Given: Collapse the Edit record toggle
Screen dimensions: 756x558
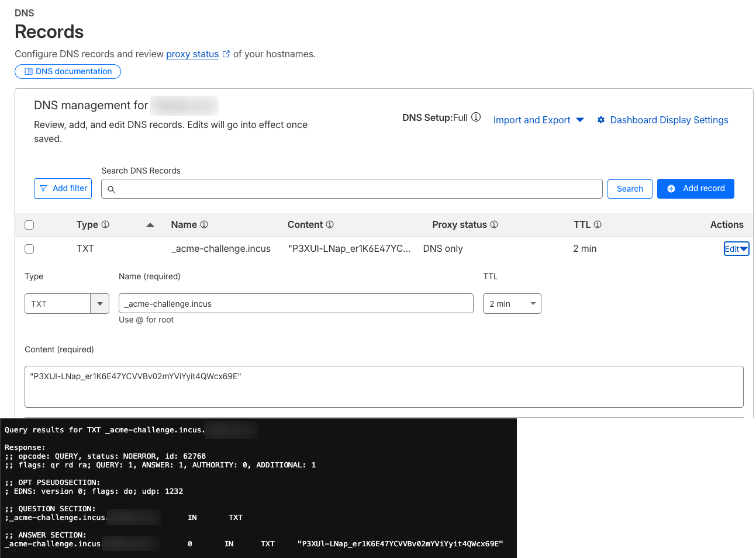Looking at the screenshot, I should point(736,249).
